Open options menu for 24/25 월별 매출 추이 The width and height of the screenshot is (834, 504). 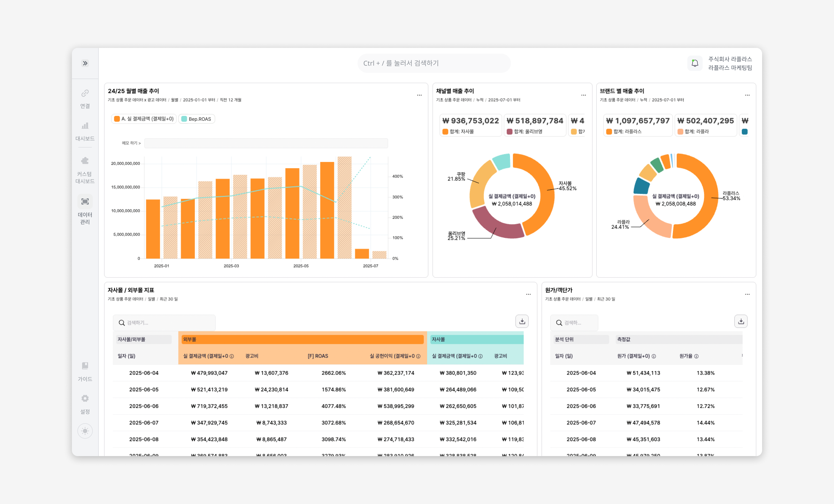[419, 95]
